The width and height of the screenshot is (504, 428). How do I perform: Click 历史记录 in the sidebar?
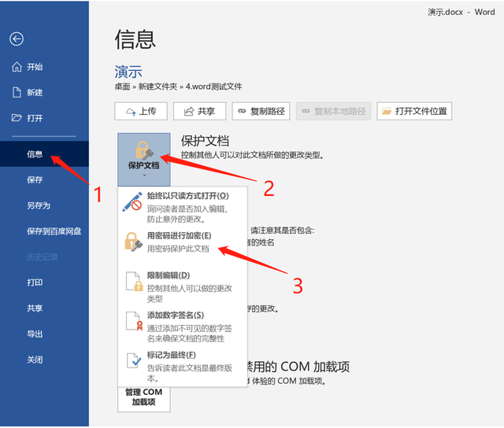click(44, 256)
